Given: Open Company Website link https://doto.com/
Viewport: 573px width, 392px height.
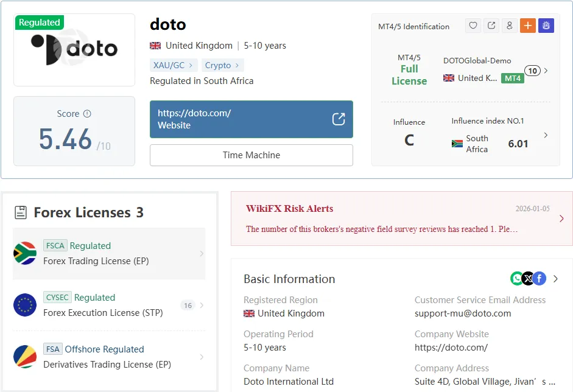Looking at the screenshot, I should click(x=451, y=348).
